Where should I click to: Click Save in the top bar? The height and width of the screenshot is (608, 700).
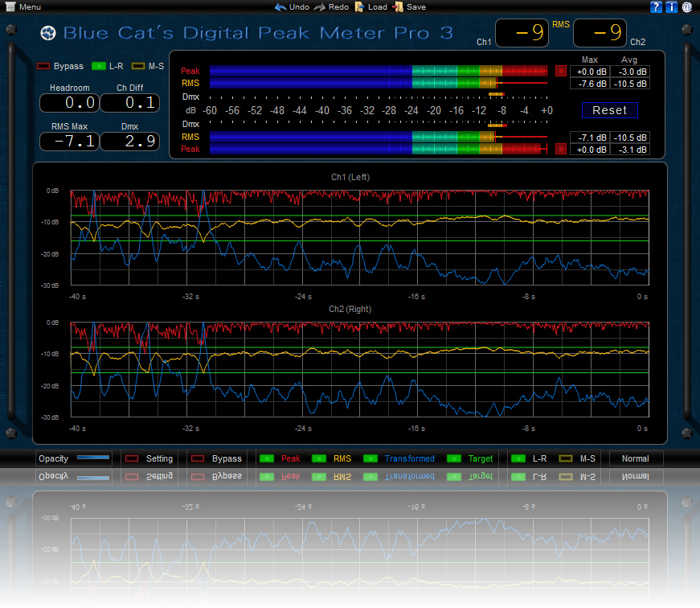coord(416,7)
